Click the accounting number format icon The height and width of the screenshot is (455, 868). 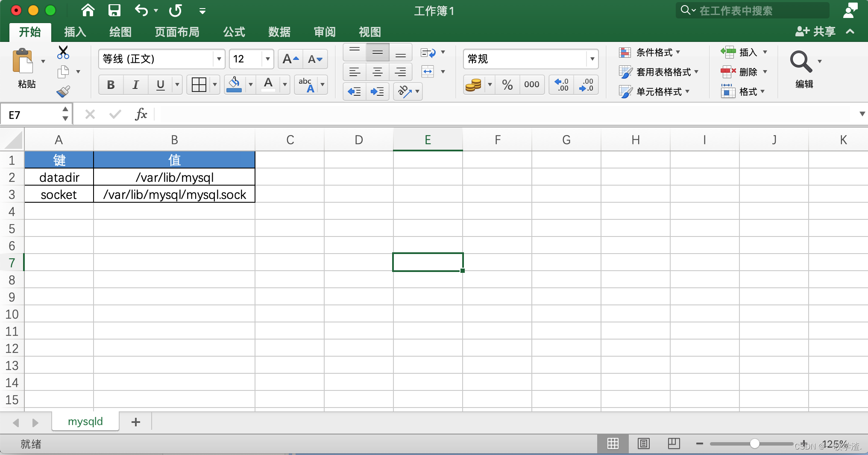pos(473,85)
